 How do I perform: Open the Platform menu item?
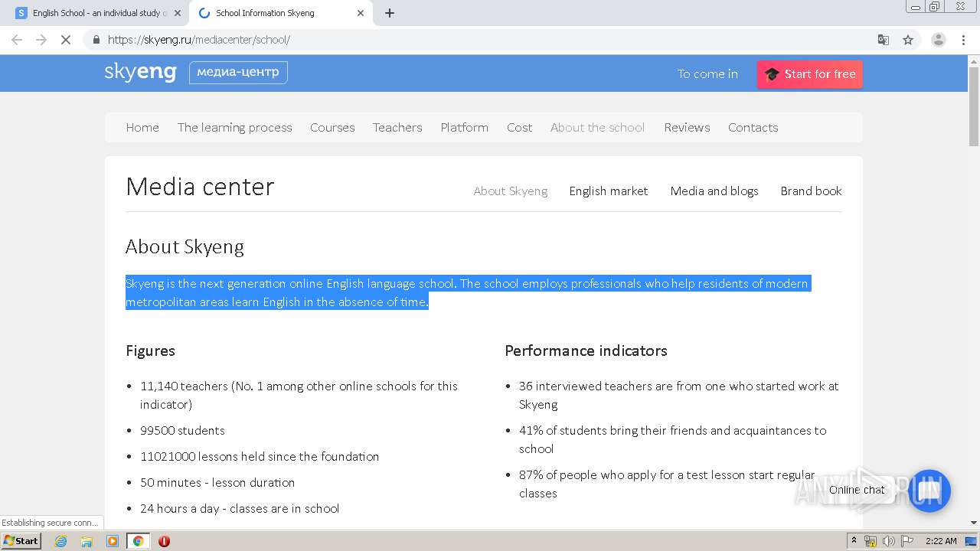pos(464,128)
